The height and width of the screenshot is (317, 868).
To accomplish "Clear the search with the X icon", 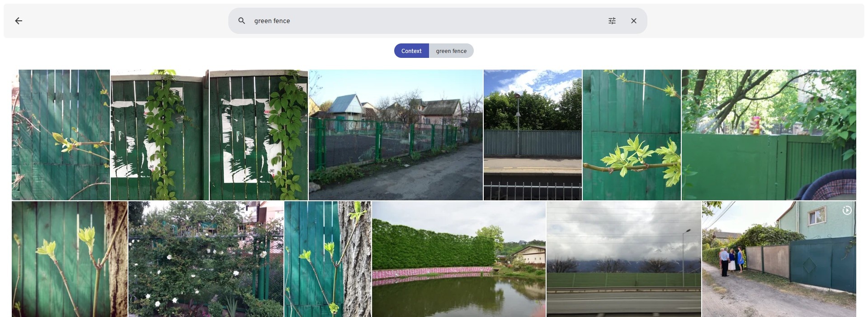I will [x=633, y=21].
